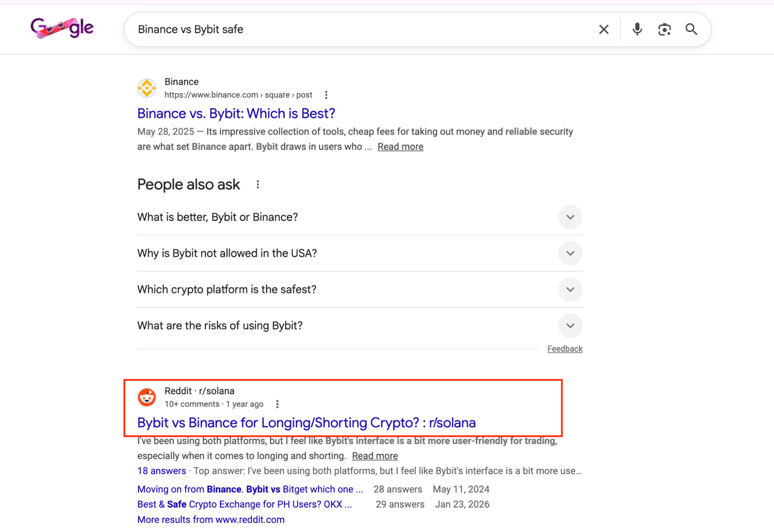The height and width of the screenshot is (532, 774).
Task: Open People also ask options menu
Action: coord(257,185)
